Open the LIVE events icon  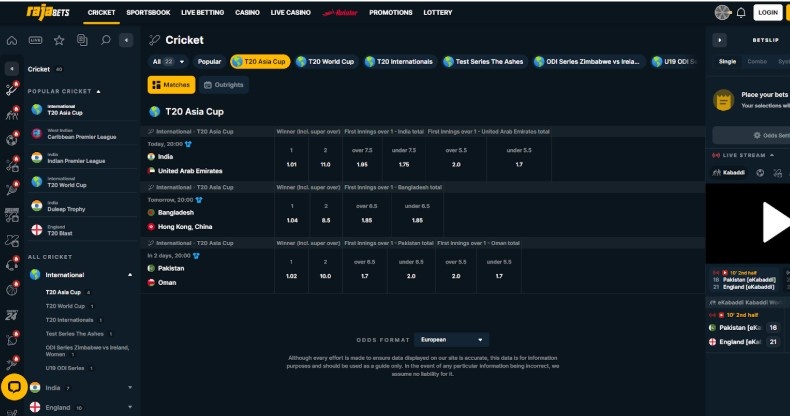35,40
